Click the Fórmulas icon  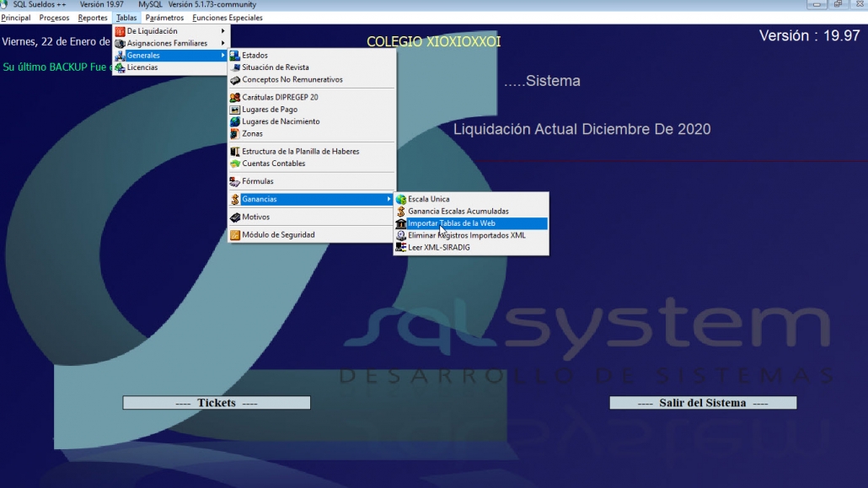(235, 182)
